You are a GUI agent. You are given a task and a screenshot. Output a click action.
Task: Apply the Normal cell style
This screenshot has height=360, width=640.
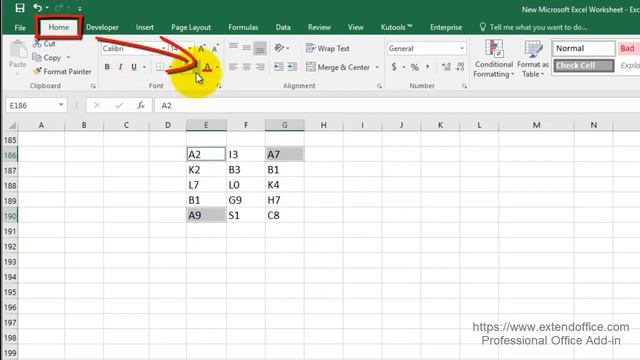point(584,48)
